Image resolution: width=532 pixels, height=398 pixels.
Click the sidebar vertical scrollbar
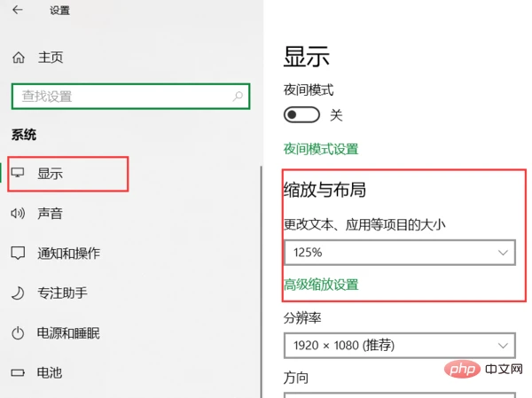(x=262, y=282)
